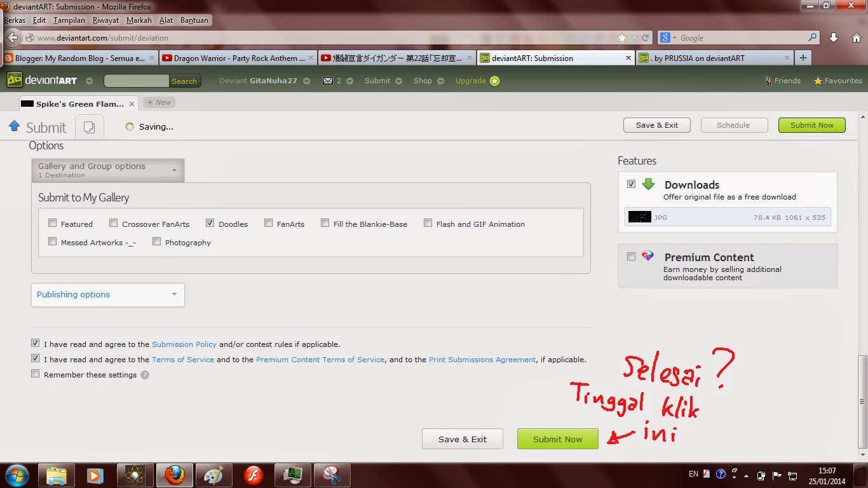Click the Google search magnifier icon
This screenshot has width=868, height=488.
812,37
